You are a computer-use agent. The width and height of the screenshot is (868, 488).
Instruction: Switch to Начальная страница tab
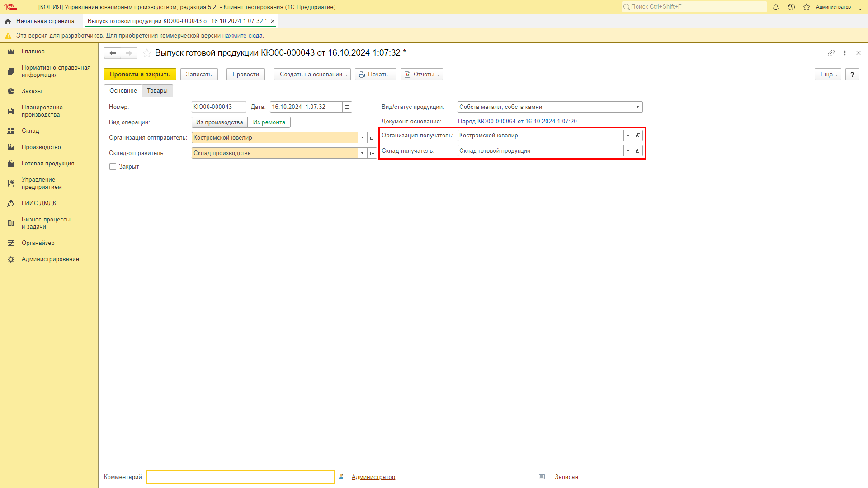42,21
